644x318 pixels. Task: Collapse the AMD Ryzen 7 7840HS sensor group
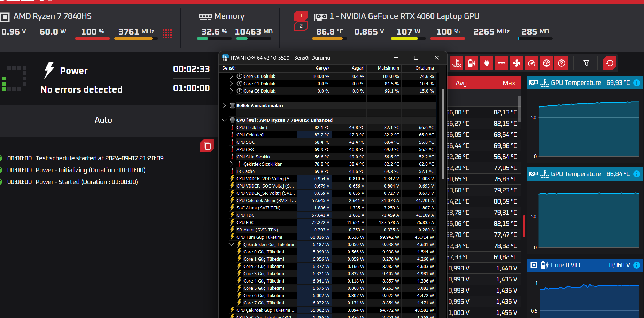pyautogui.click(x=224, y=120)
